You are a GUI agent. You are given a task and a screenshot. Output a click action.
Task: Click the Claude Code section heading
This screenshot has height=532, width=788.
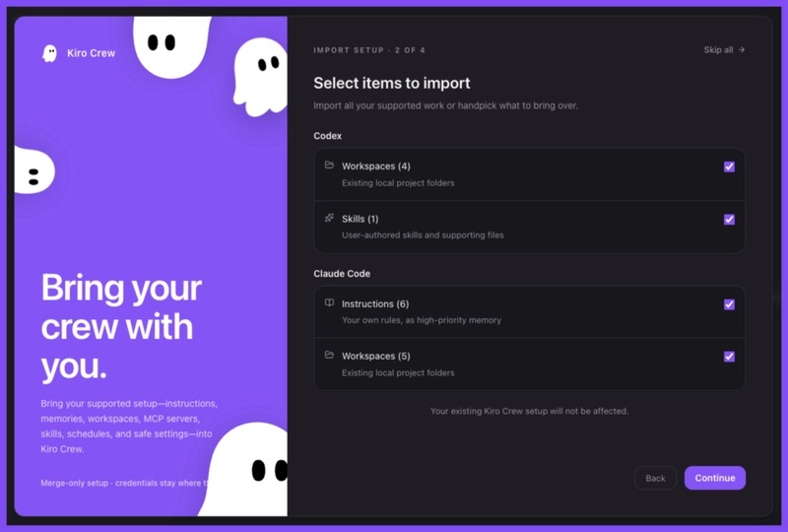tap(342, 274)
